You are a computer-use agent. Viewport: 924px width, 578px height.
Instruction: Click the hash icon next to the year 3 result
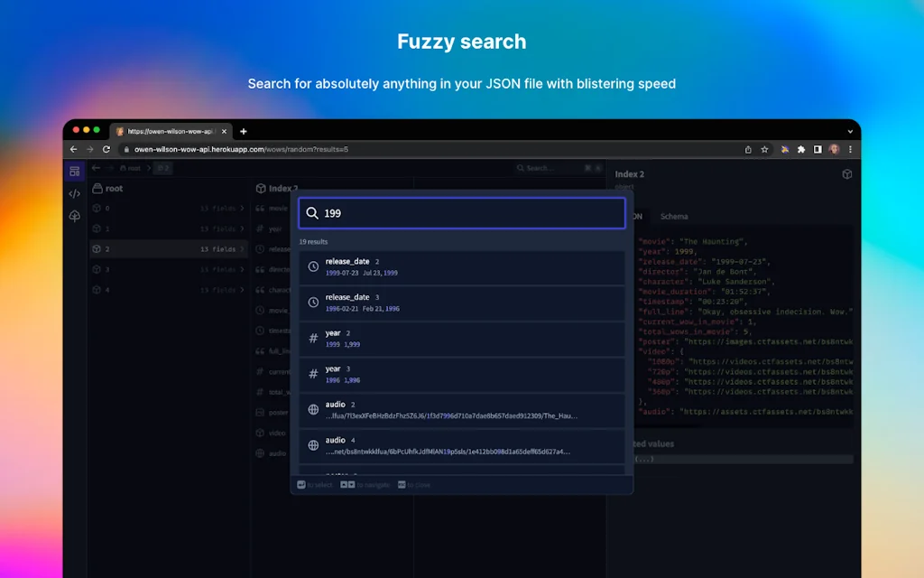[x=311, y=373]
